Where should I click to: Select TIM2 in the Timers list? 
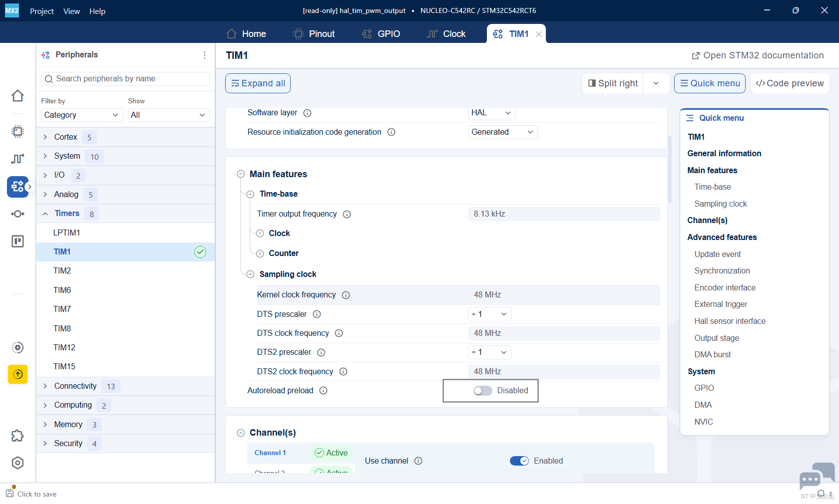point(125,271)
